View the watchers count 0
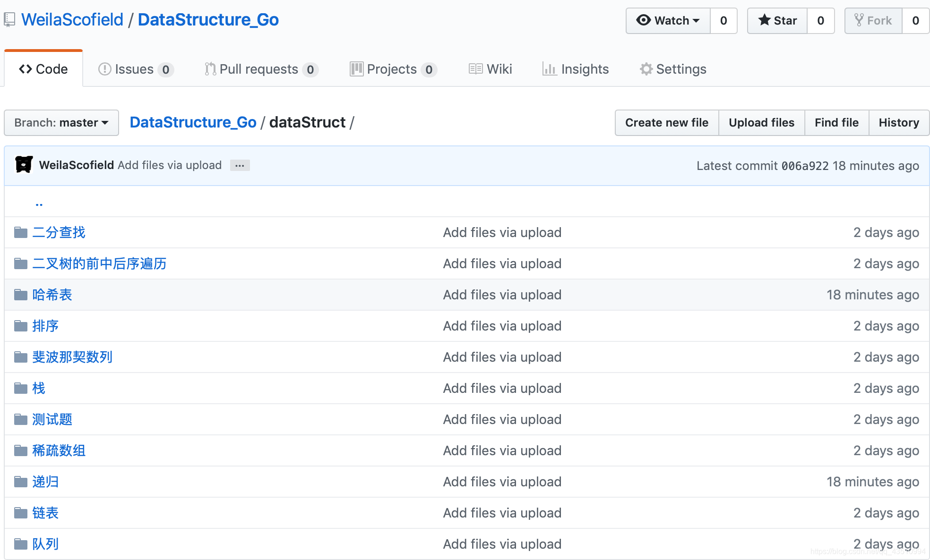930x560 pixels. (x=723, y=21)
